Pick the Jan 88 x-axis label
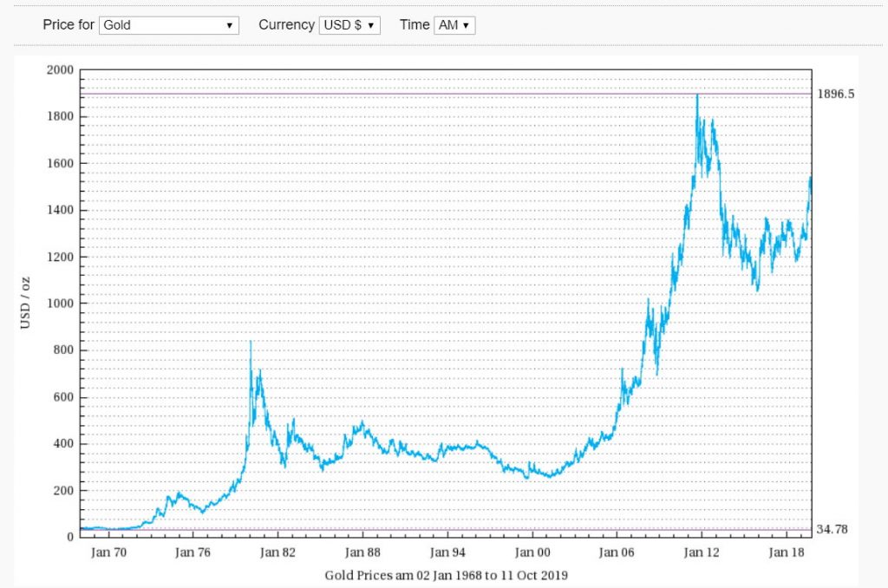The image size is (888, 588). coord(362,552)
